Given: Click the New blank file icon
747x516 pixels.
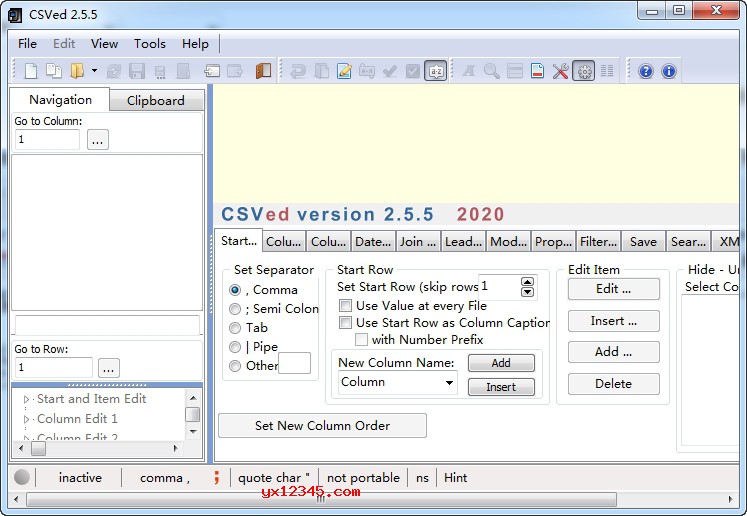Looking at the screenshot, I should click(x=31, y=71).
